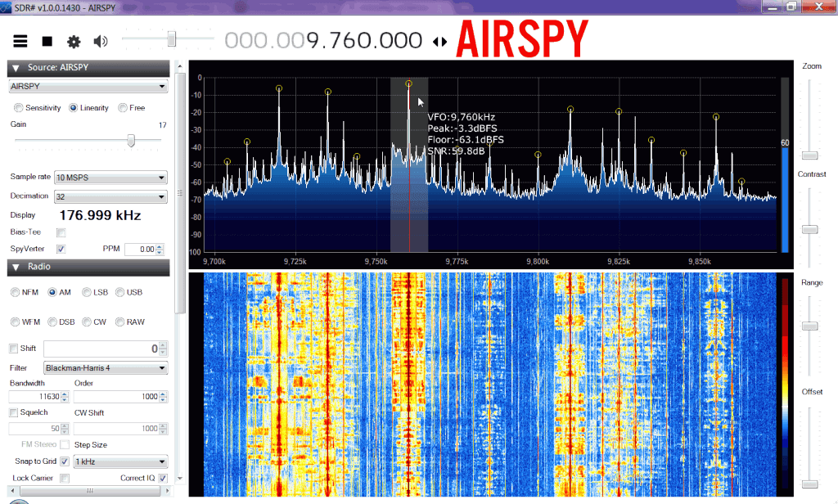Click the Bandwidth input field

(38, 396)
